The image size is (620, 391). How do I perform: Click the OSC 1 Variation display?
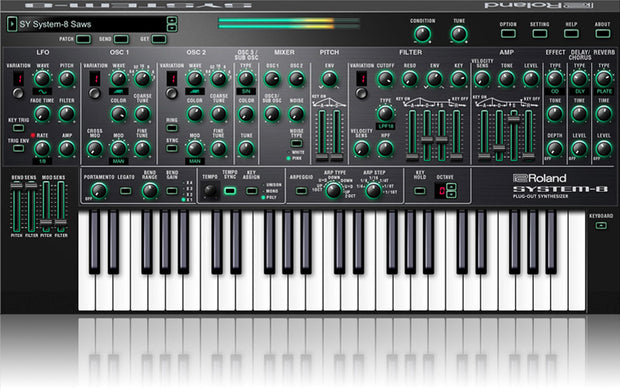95,79
